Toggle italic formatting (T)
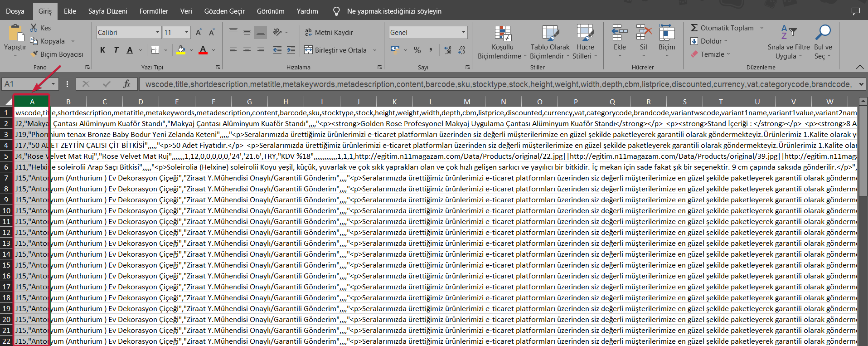Viewport: 868px width, 346px height. click(116, 50)
